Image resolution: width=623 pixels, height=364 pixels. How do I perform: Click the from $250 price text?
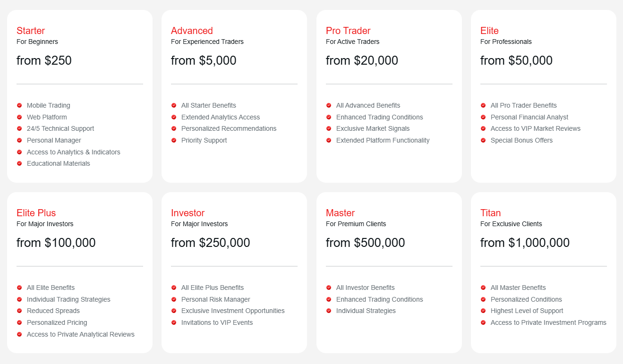tap(44, 60)
